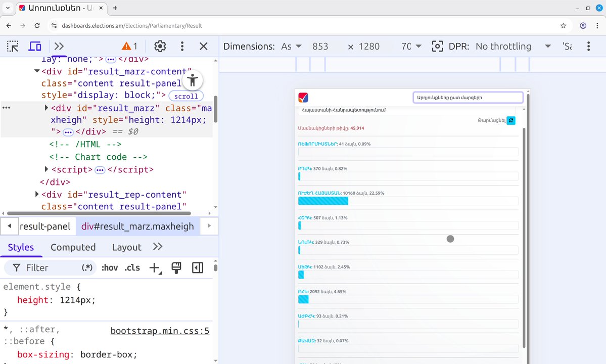
Task: Expand the script element node
Action: point(46,169)
